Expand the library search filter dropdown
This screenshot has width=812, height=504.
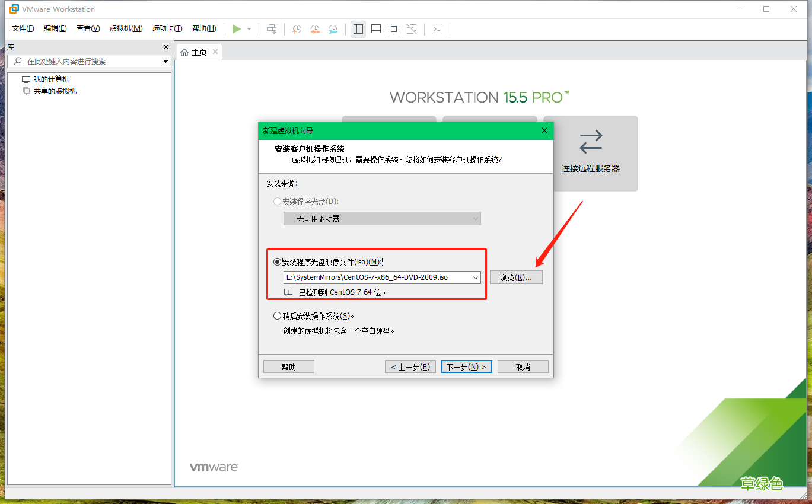165,61
